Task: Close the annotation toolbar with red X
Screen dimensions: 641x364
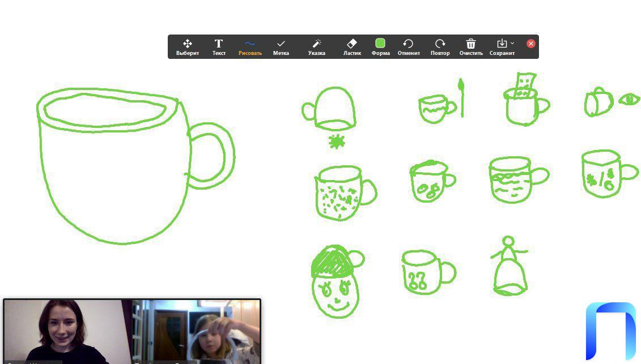Action: 530,44
